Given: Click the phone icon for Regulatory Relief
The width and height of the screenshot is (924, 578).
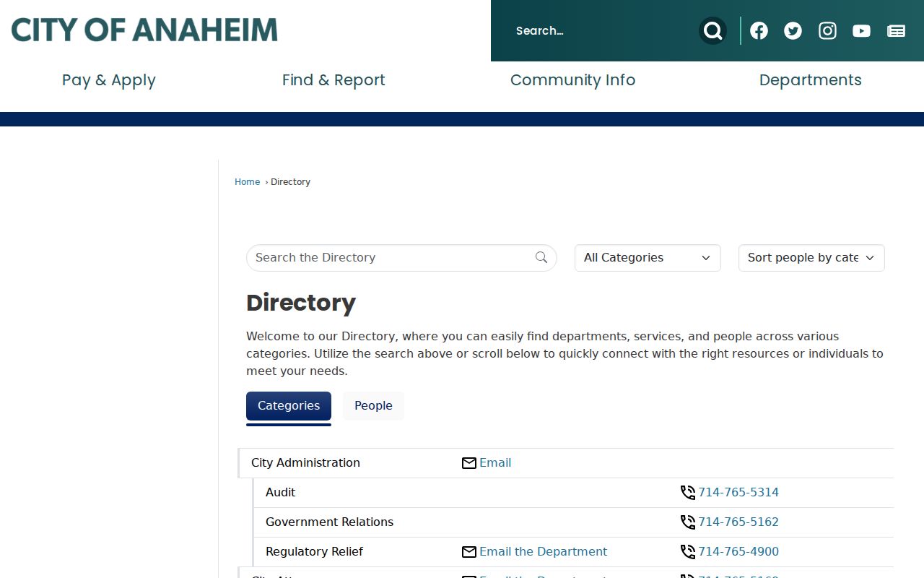Looking at the screenshot, I should click(688, 552).
